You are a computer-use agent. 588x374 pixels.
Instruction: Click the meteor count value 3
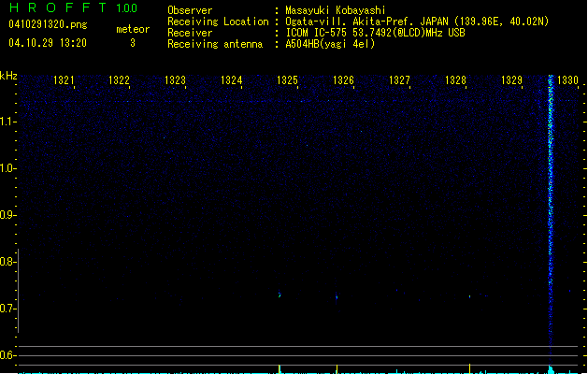[x=133, y=43]
